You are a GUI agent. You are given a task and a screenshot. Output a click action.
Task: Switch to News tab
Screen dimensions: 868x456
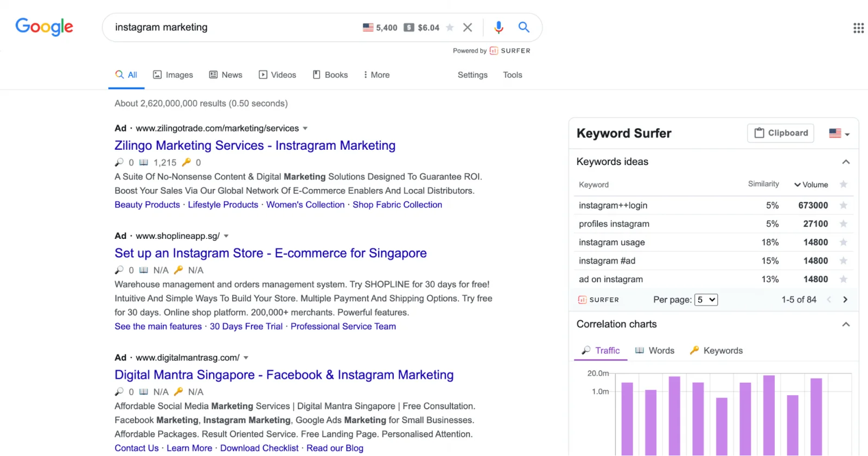(x=226, y=75)
